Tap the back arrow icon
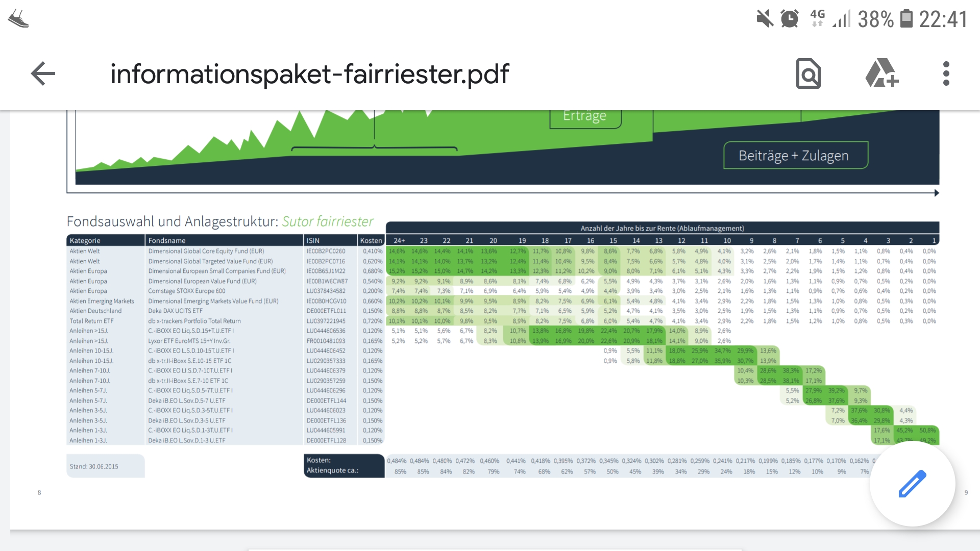Image resolution: width=980 pixels, height=551 pixels. [43, 74]
